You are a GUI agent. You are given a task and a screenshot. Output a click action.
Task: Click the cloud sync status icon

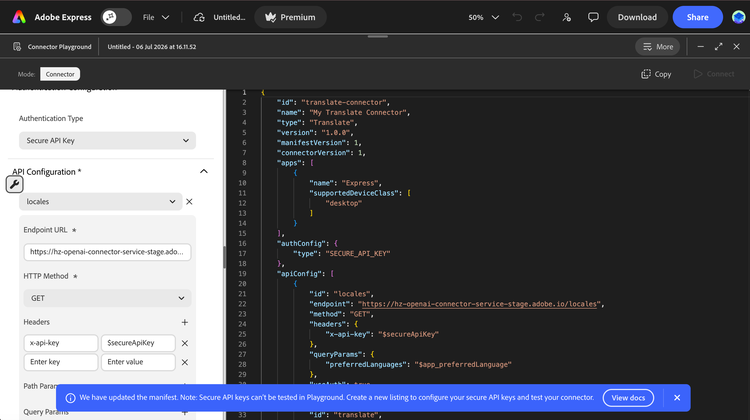[x=199, y=17]
